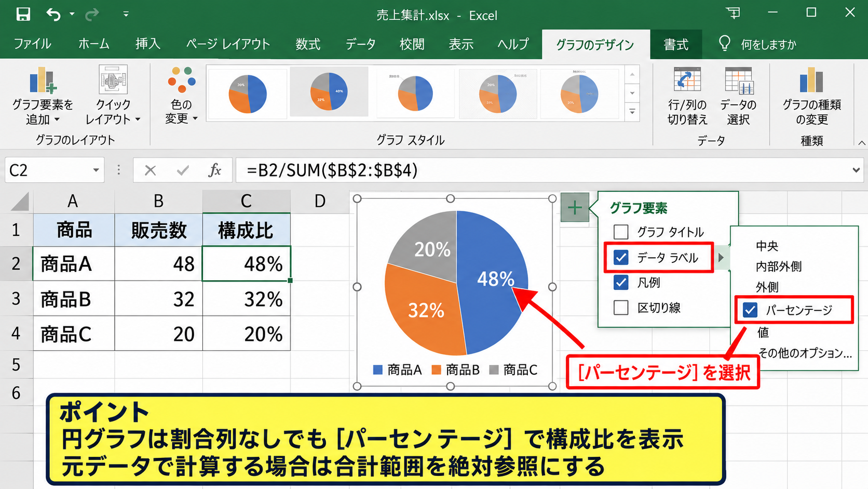868x489 pixels.
Task: Open Ribbon Display Options icon
Action: tap(733, 13)
